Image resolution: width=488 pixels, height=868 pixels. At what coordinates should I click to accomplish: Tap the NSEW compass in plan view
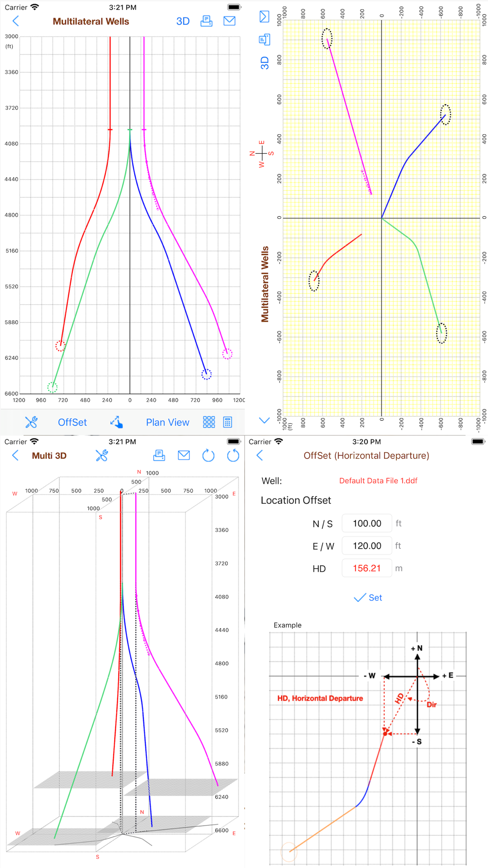coord(262,154)
